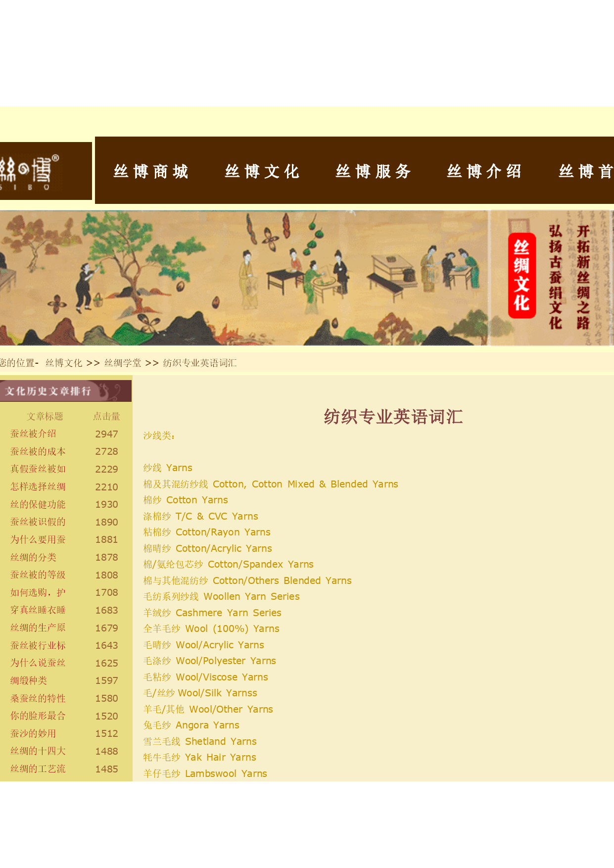Viewport: 614px width, 868px height.
Task: Click the Wool/Silk Yarnss line
Action: [200, 693]
